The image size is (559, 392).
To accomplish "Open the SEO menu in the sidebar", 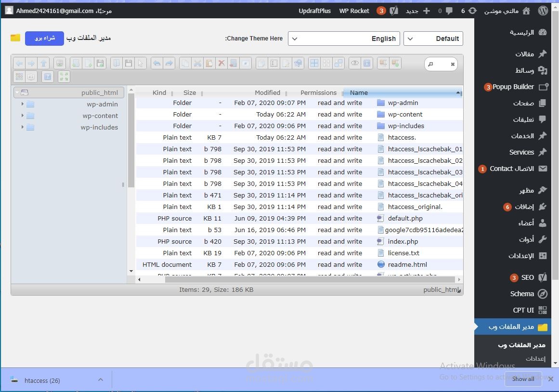I will (513, 277).
